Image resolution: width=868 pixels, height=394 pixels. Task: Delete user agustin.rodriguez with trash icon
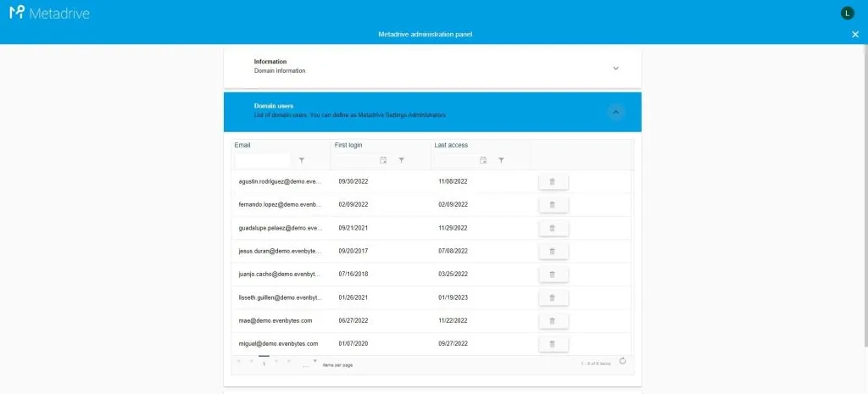(x=553, y=181)
